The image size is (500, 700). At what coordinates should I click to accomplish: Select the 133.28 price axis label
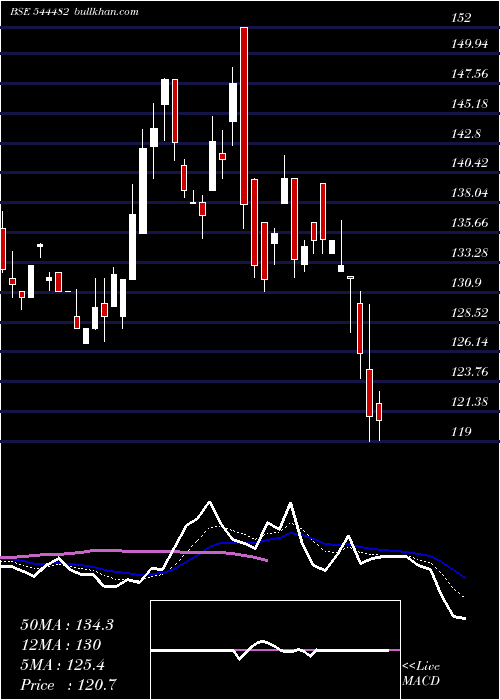point(470,253)
